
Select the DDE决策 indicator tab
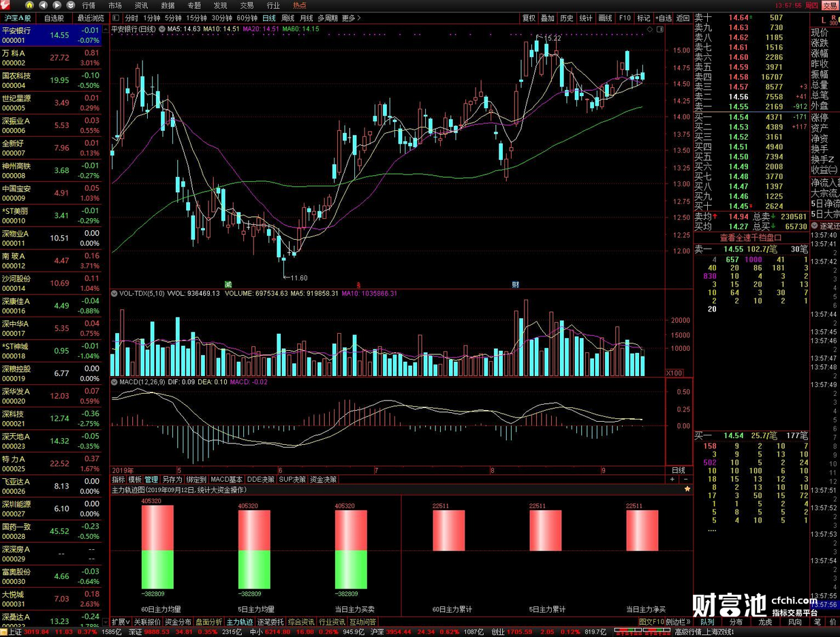tap(261, 480)
